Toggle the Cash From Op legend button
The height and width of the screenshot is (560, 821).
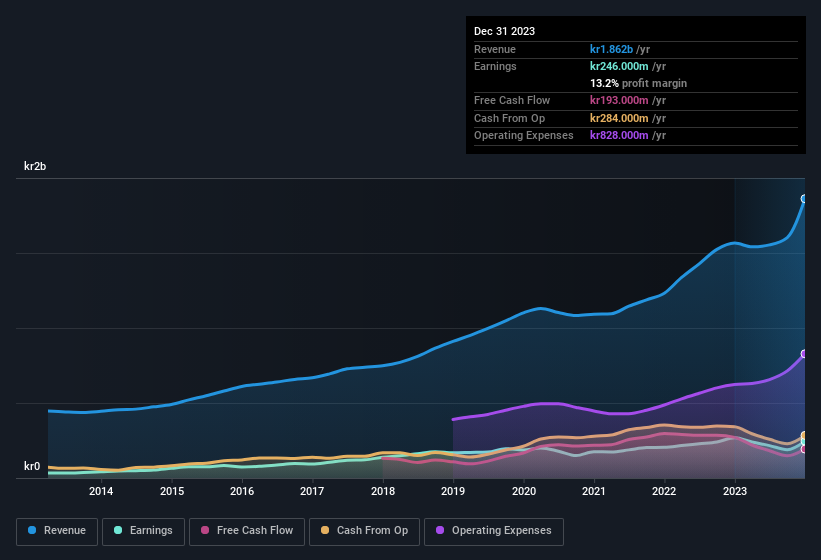[x=364, y=531]
